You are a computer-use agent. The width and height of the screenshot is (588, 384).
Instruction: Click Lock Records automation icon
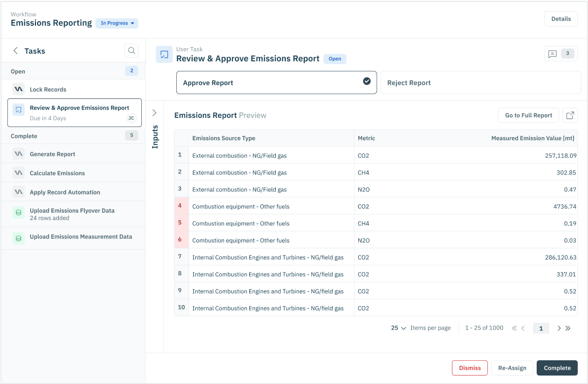click(19, 89)
